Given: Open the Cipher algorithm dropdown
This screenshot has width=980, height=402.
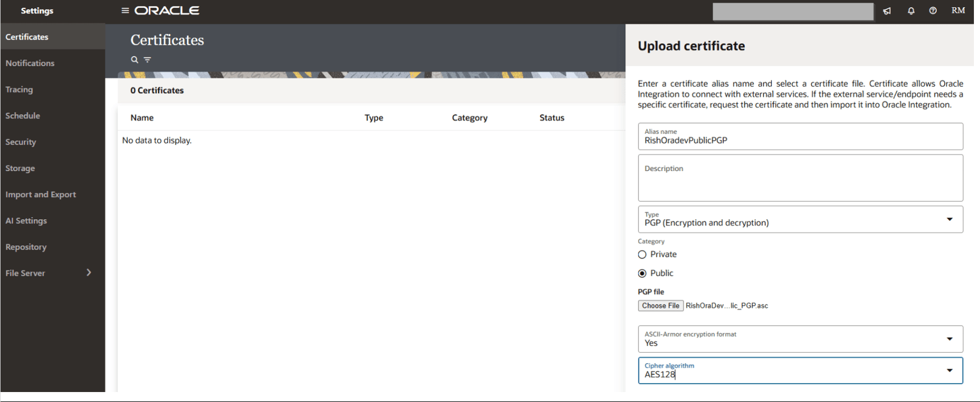Looking at the screenshot, I should [x=949, y=370].
